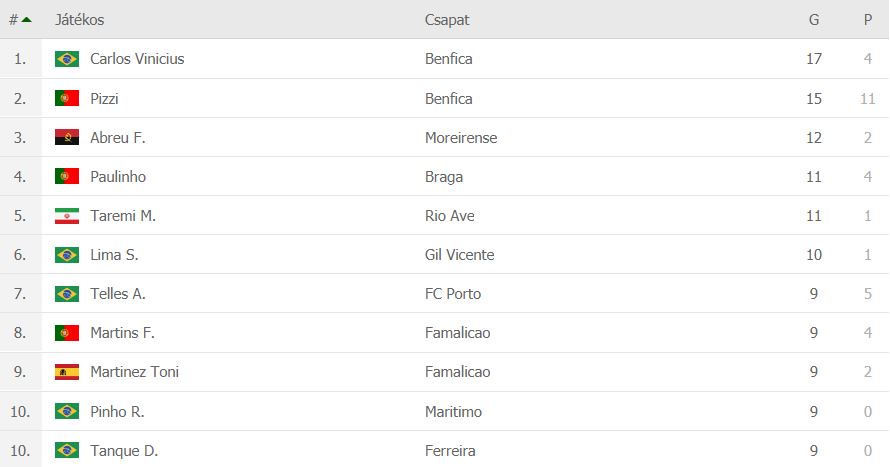Click Angola flag beside Abreu F.
The height and width of the screenshot is (467, 890).
(67, 137)
